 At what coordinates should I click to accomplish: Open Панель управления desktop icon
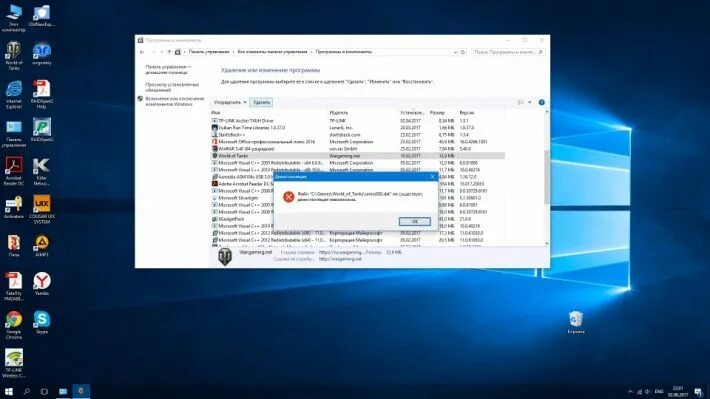pyautogui.click(x=14, y=134)
